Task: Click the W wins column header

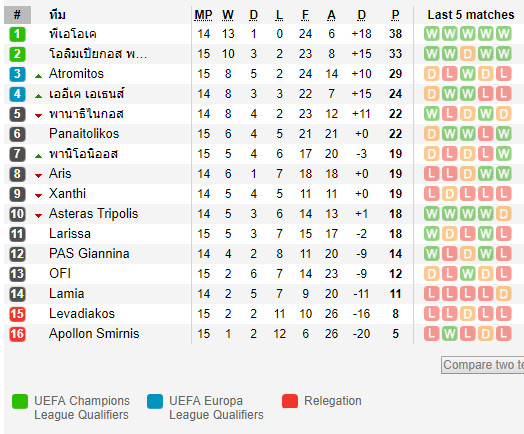Action: pos(228,15)
